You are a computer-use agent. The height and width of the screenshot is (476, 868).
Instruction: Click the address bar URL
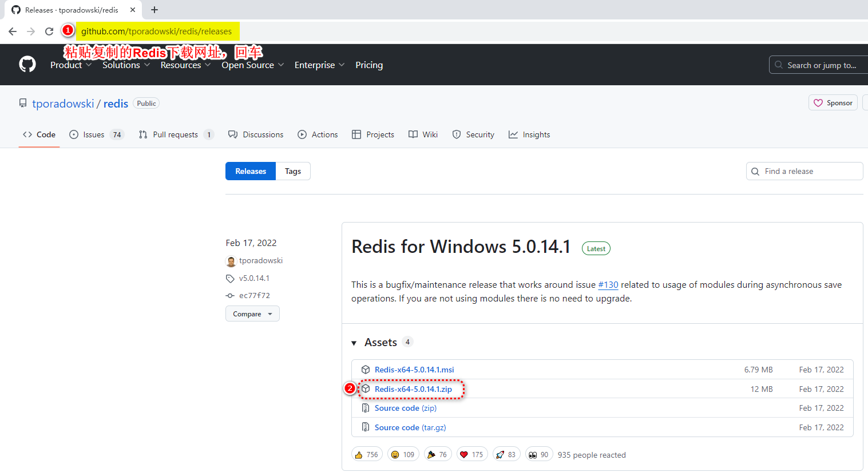click(x=156, y=31)
